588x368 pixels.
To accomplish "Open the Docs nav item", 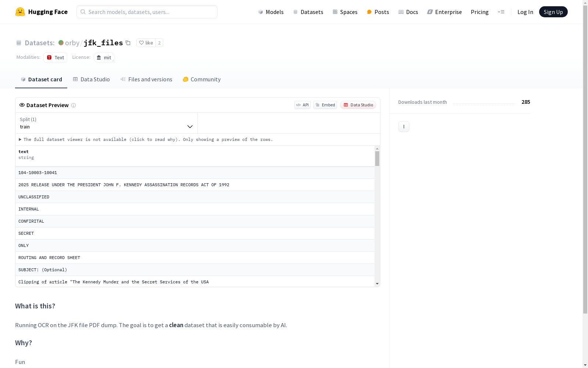I will (408, 12).
